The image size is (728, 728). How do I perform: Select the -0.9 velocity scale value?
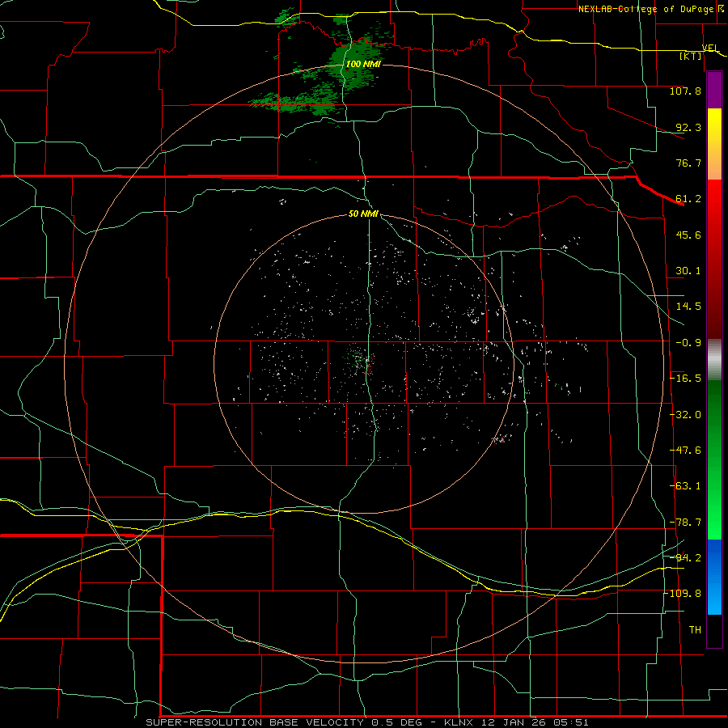pos(688,343)
